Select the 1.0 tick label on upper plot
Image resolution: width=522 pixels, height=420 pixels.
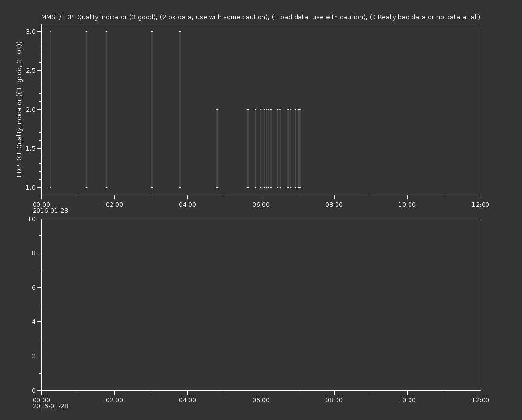[x=30, y=187]
